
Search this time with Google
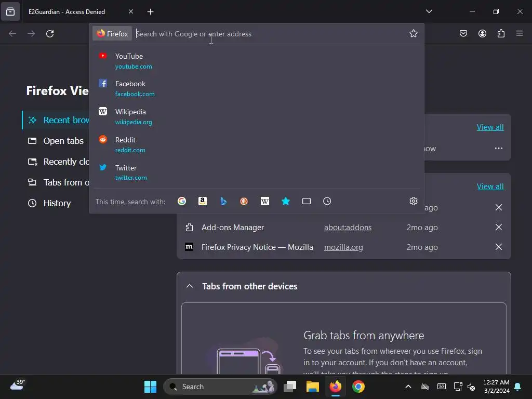pyautogui.click(x=182, y=201)
